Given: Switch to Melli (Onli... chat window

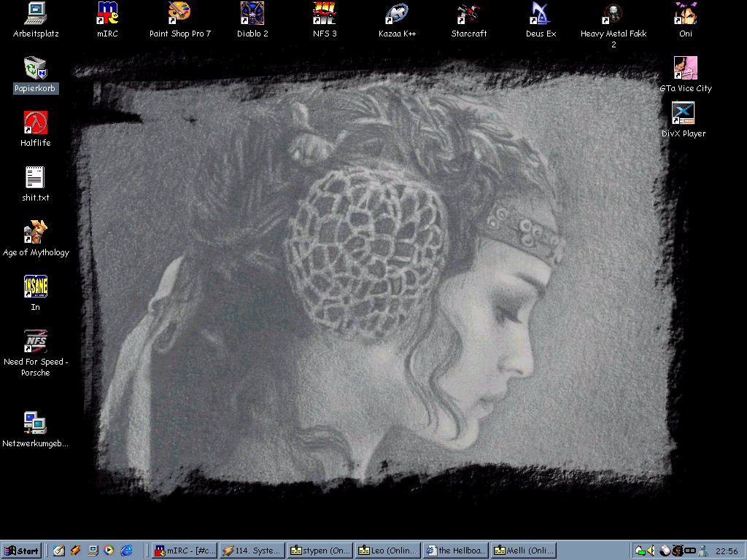Looking at the screenshot, I should point(524,551).
